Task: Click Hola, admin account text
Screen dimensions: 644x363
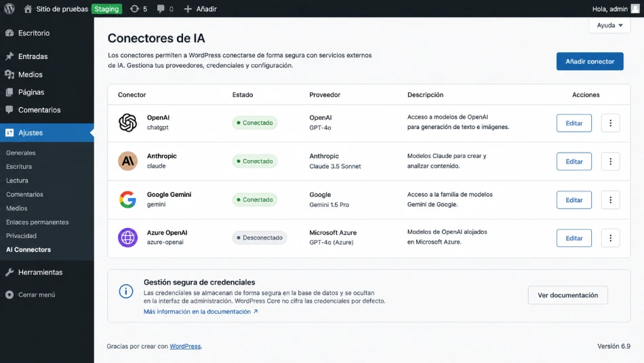Action: click(x=610, y=9)
